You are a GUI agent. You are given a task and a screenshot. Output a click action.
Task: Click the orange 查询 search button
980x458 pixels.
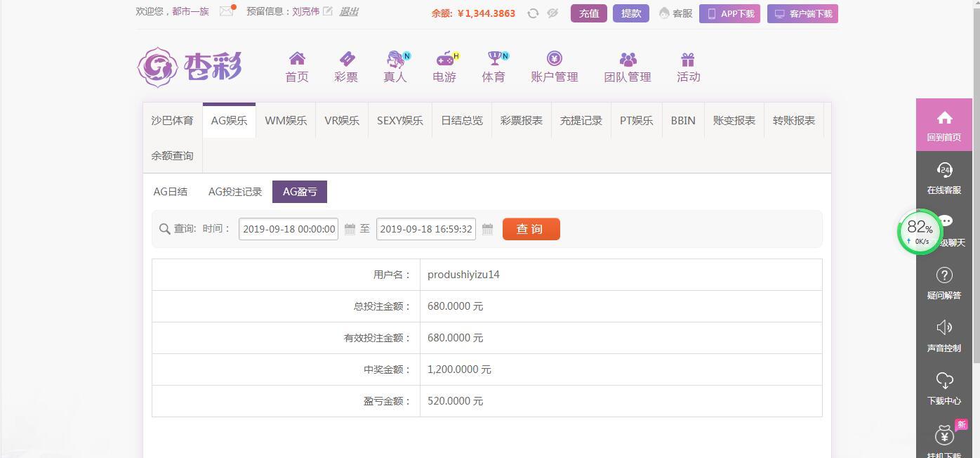point(531,228)
